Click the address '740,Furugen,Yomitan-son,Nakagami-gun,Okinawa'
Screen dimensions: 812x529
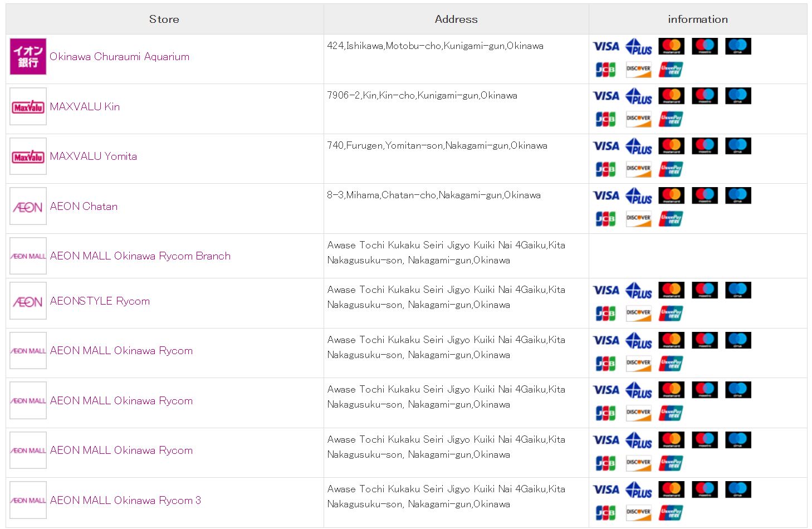click(x=437, y=145)
